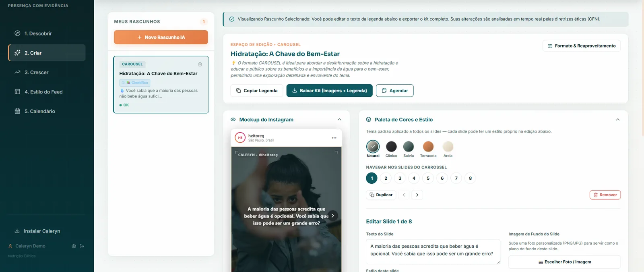Open account settings gear icon

point(74,246)
